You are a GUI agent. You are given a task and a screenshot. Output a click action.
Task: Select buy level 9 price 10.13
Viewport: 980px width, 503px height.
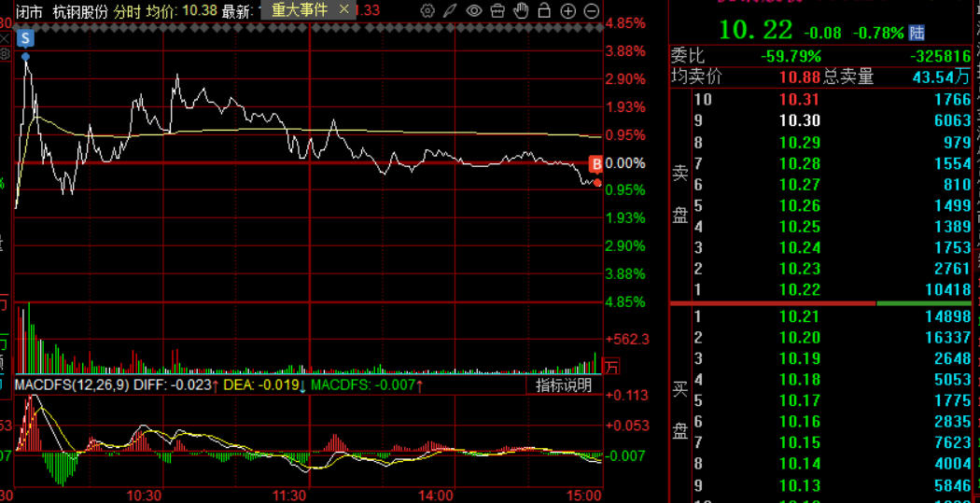pyautogui.click(x=799, y=485)
